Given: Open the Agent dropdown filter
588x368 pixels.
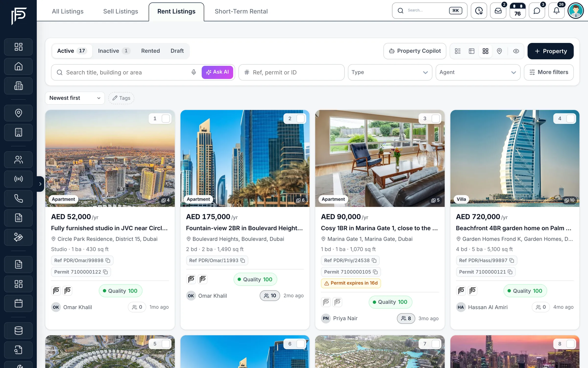Looking at the screenshot, I should (478, 72).
